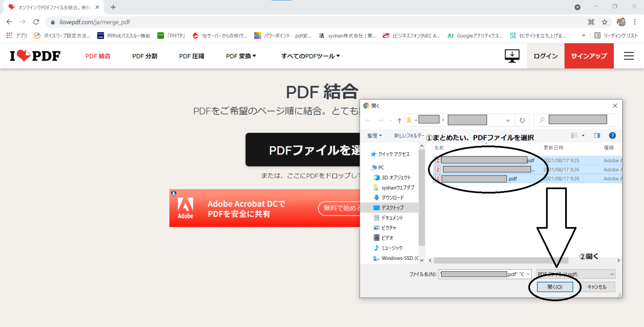Click the サインアップ button
Screen dimensions: 644x327
pos(589,55)
